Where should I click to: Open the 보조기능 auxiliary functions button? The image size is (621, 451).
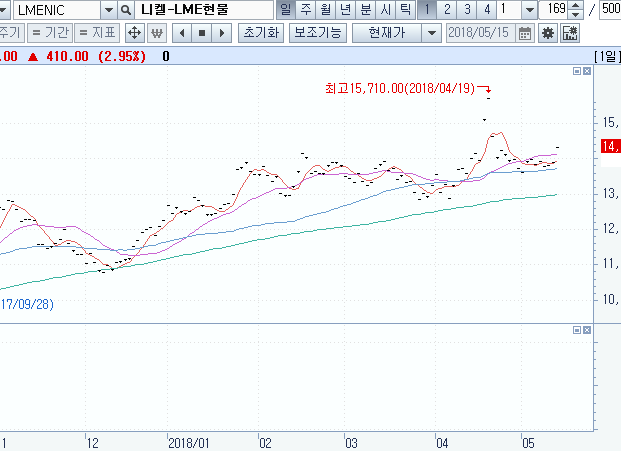[318, 32]
